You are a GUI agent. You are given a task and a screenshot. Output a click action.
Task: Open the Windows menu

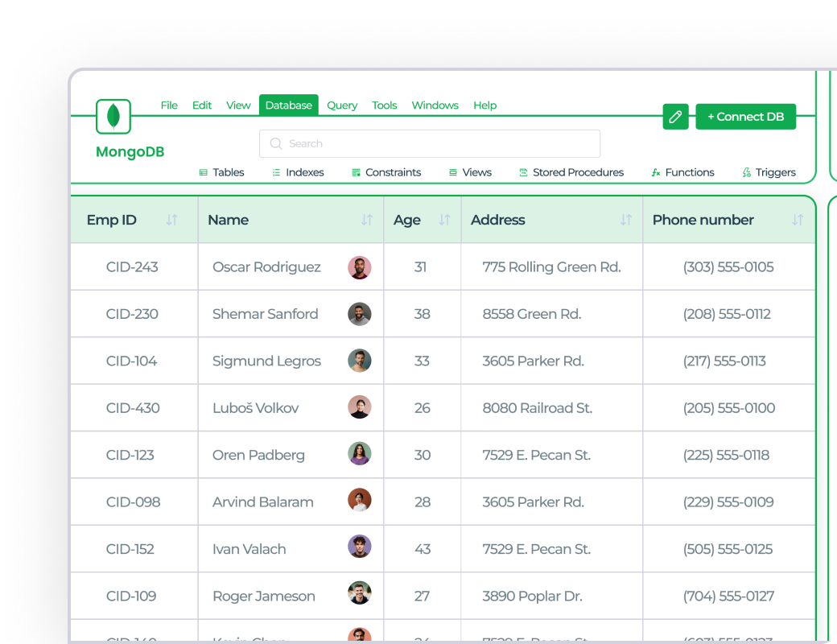click(435, 105)
